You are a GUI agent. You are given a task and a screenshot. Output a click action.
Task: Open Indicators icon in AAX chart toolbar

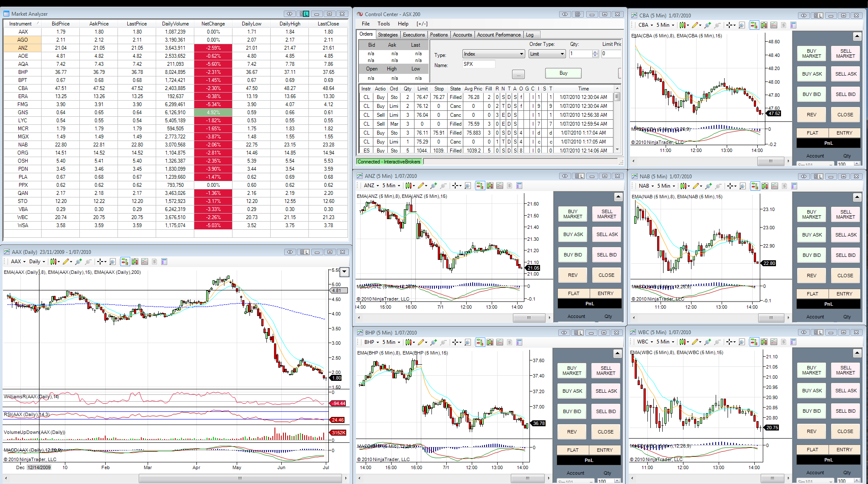(145, 262)
